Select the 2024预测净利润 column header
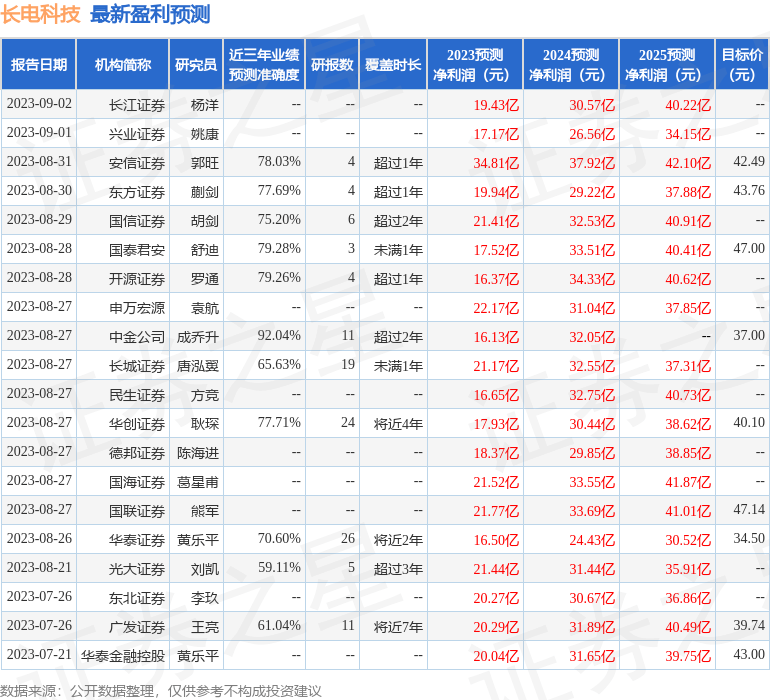The width and height of the screenshot is (770, 700). coord(571,64)
